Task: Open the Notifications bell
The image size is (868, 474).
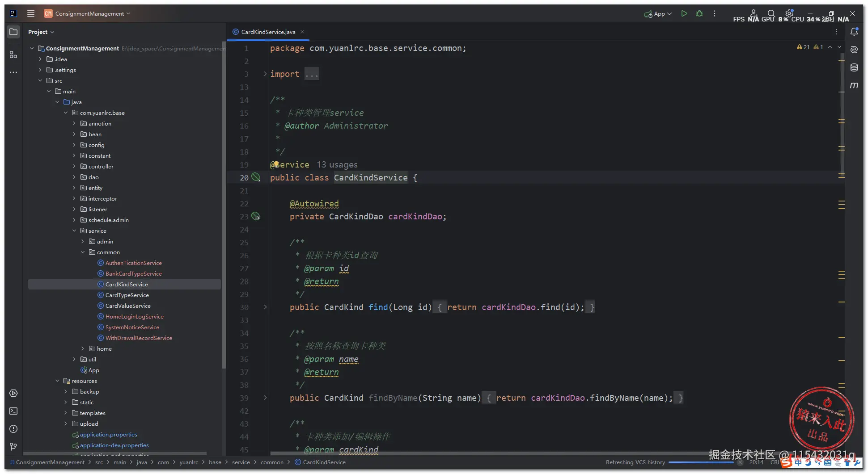Action: (x=854, y=32)
